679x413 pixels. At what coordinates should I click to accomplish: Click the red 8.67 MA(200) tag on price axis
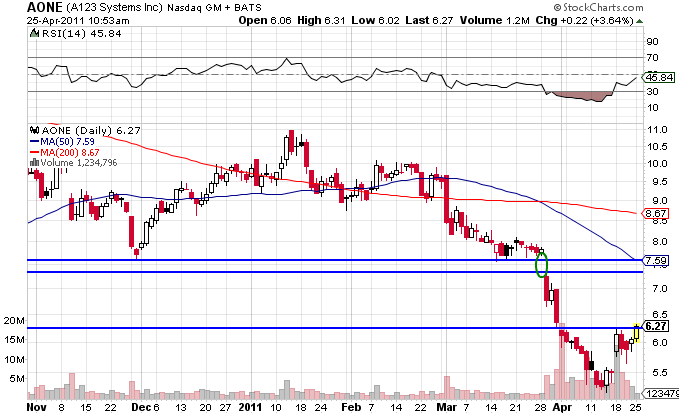click(655, 213)
